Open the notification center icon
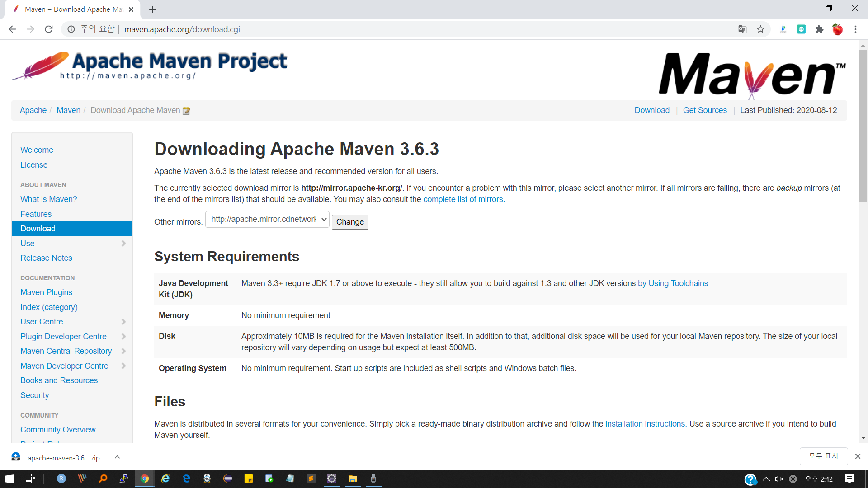The image size is (868, 488). click(849, 479)
